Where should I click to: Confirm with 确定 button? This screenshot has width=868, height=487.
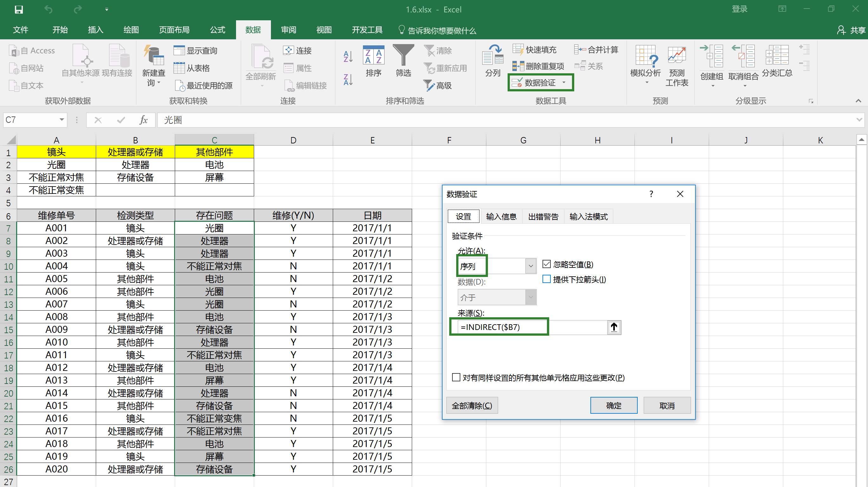coord(614,405)
